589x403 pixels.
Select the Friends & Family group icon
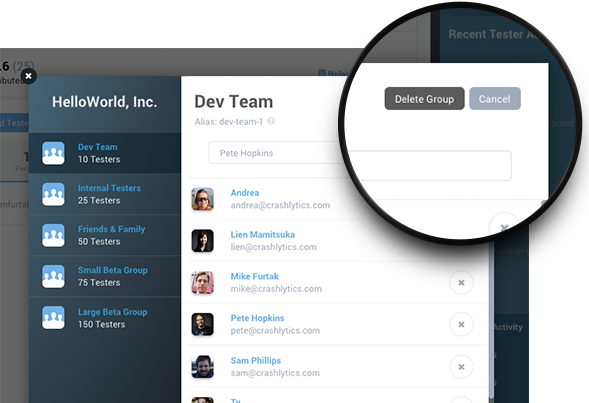click(53, 235)
